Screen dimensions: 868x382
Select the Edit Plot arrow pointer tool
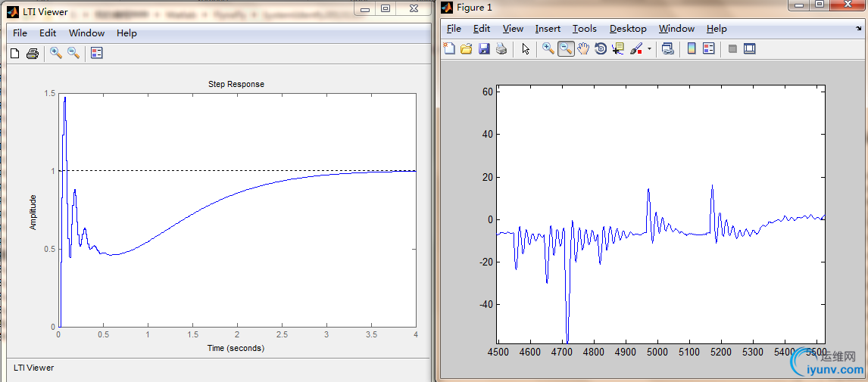coord(526,49)
